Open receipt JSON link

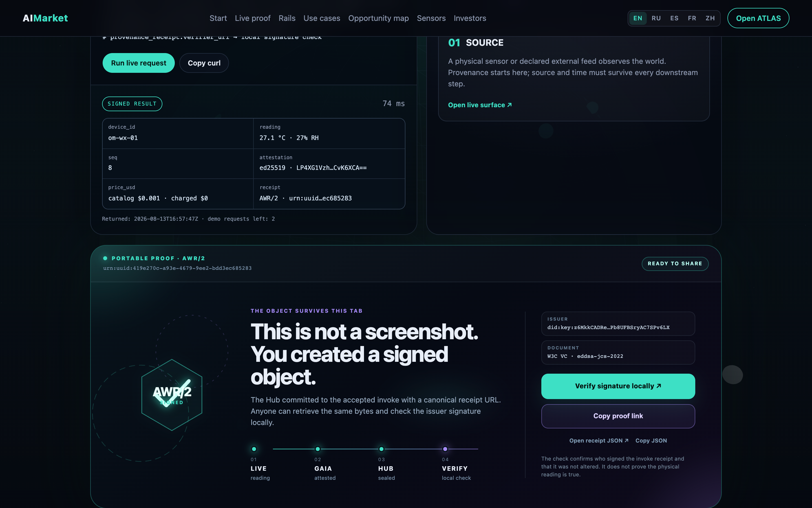[x=599, y=441]
